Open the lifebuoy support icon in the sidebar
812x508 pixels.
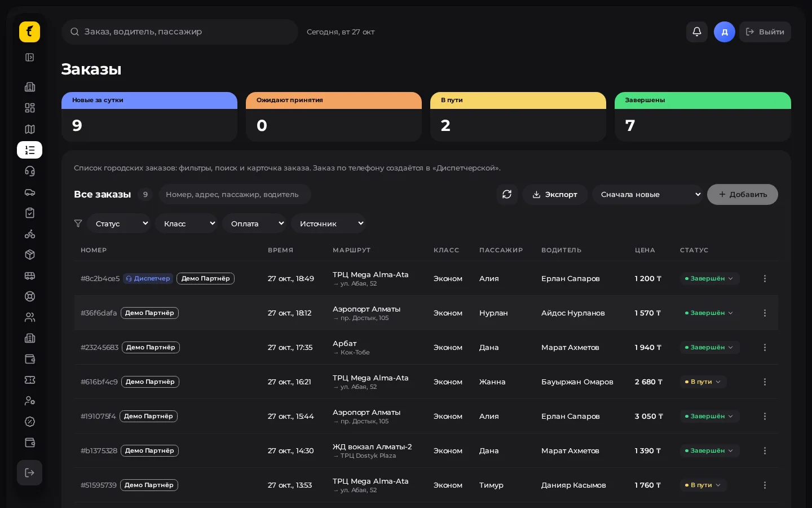tap(30, 296)
